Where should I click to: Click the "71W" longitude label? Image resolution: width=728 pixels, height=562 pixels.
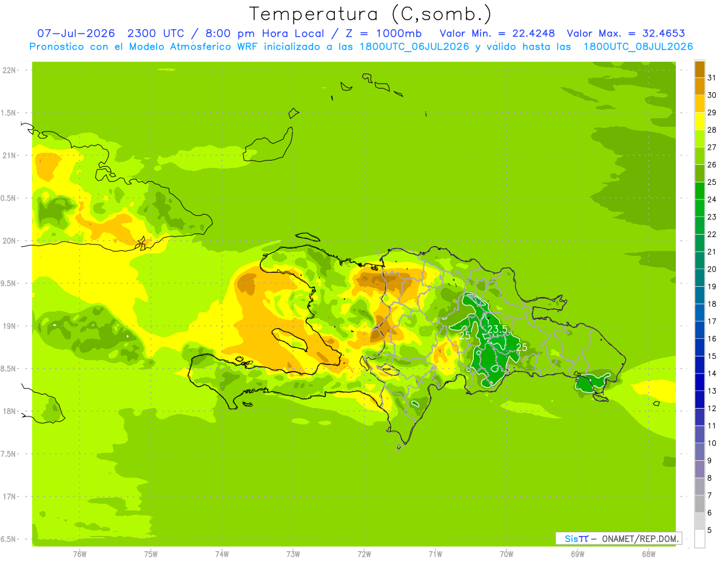coord(435,554)
